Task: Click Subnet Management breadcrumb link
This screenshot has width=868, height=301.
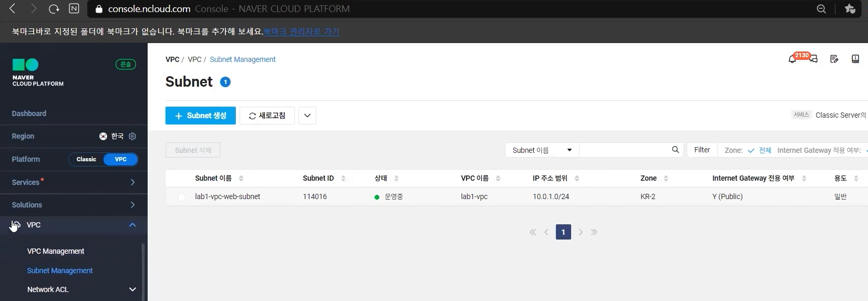Action: pos(243,59)
